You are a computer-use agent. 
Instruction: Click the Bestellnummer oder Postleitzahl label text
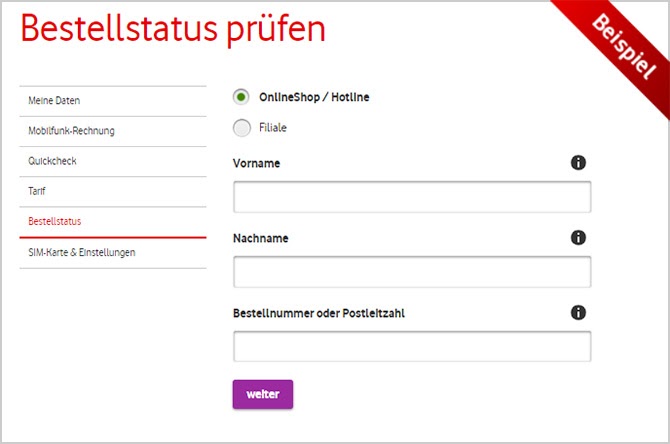pyautogui.click(x=319, y=313)
